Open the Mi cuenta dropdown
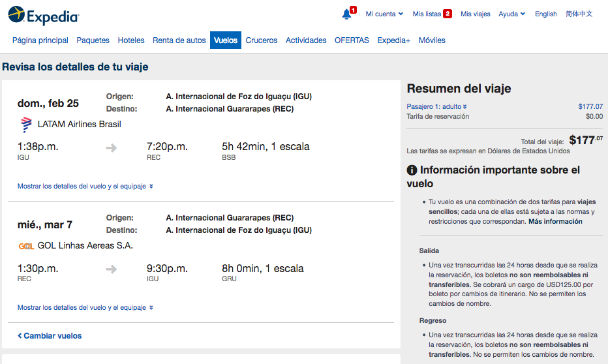 pos(384,14)
